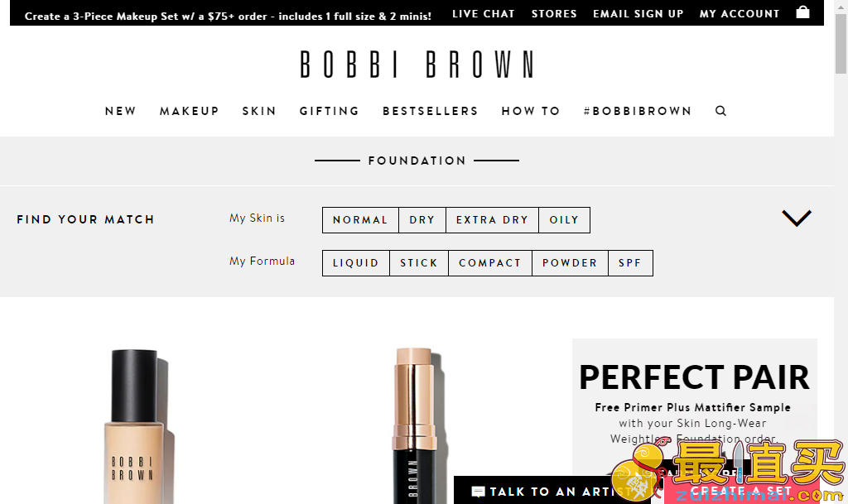848x504 pixels.
Task: Collapse the Find Your Match chevron
Action: coord(797,218)
